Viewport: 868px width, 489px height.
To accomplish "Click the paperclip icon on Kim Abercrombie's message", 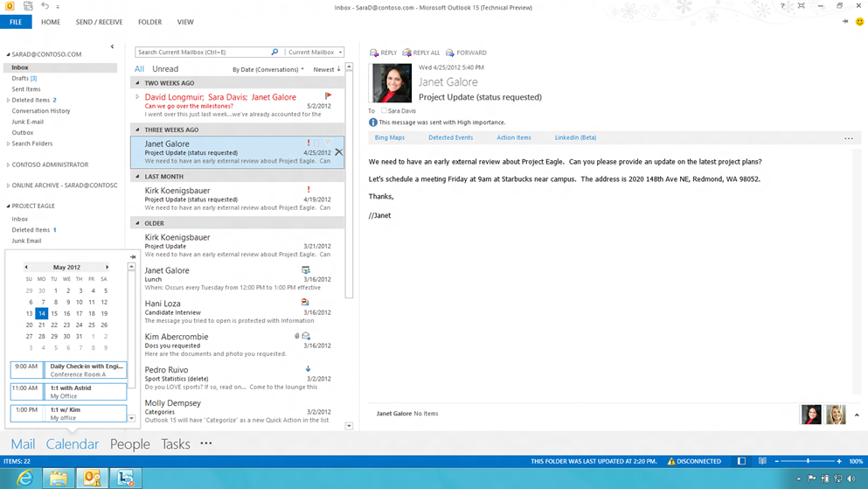I will pos(296,336).
